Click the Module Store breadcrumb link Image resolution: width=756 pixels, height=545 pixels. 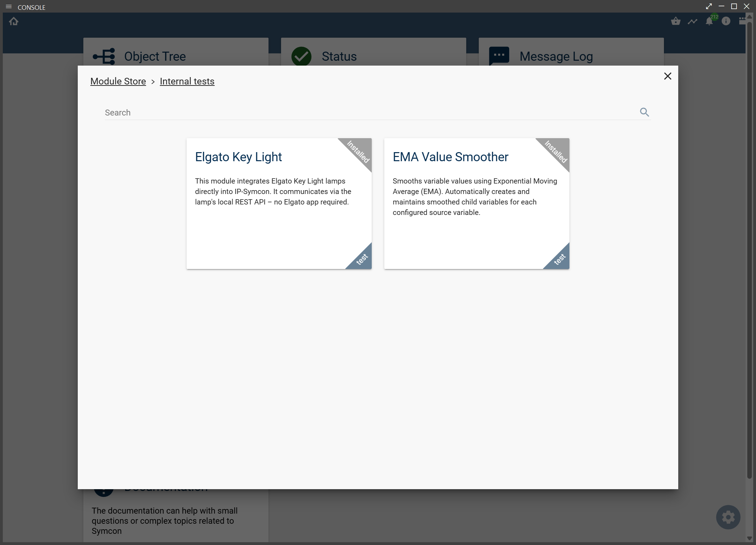[118, 81]
